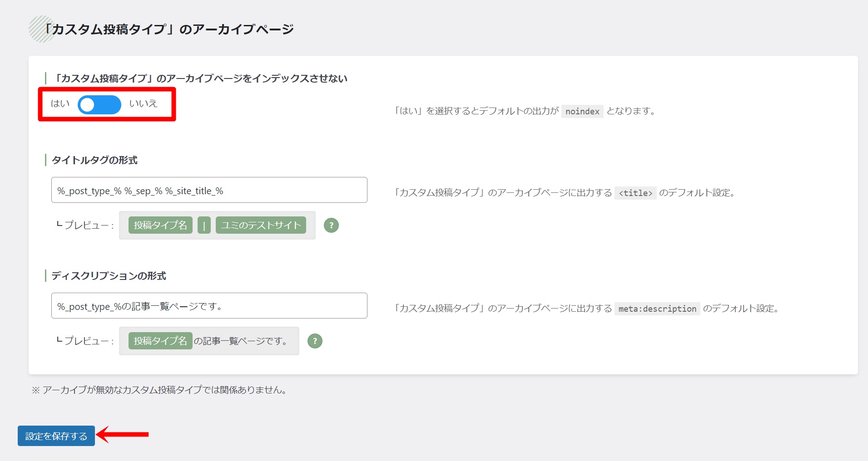Click 投稿タイプ名 tag in title preview
868x461 pixels.
click(160, 225)
